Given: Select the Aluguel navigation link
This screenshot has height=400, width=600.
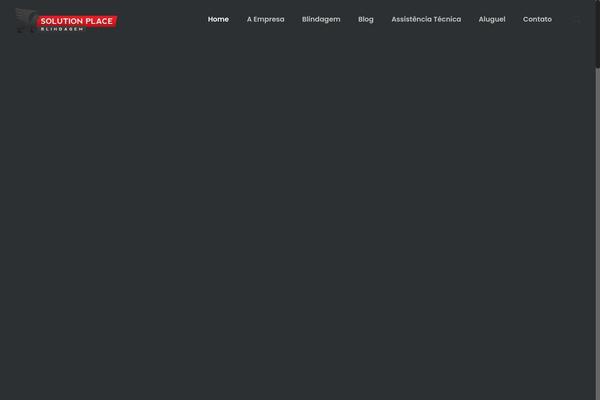Looking at the screenshot, I should pos(492,20).
